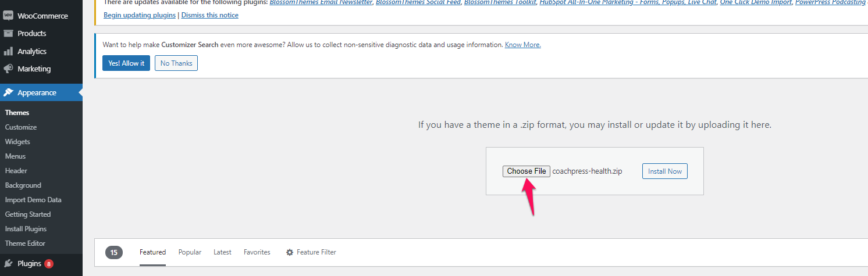Open the WooCommerce menu
This screenshot has height=276, width=868.
(x=41, y=16)
